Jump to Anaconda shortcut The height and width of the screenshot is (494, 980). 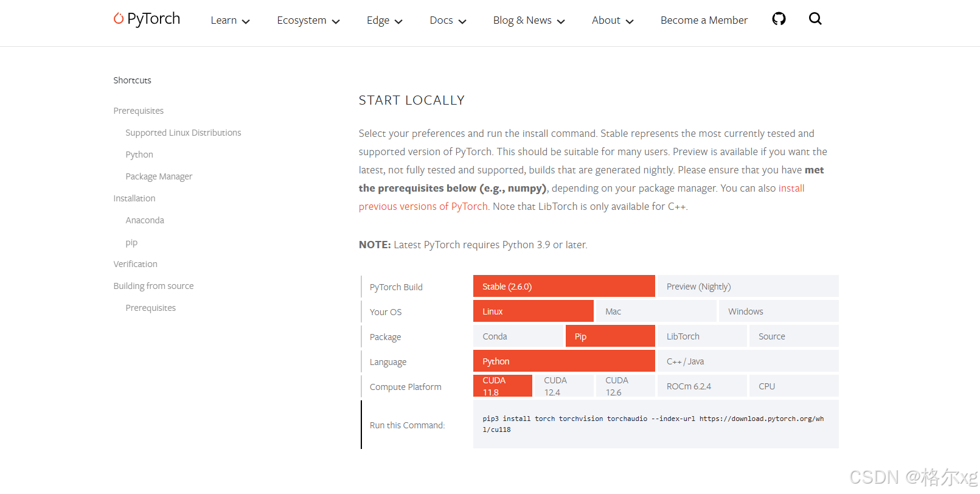(145, 220)
